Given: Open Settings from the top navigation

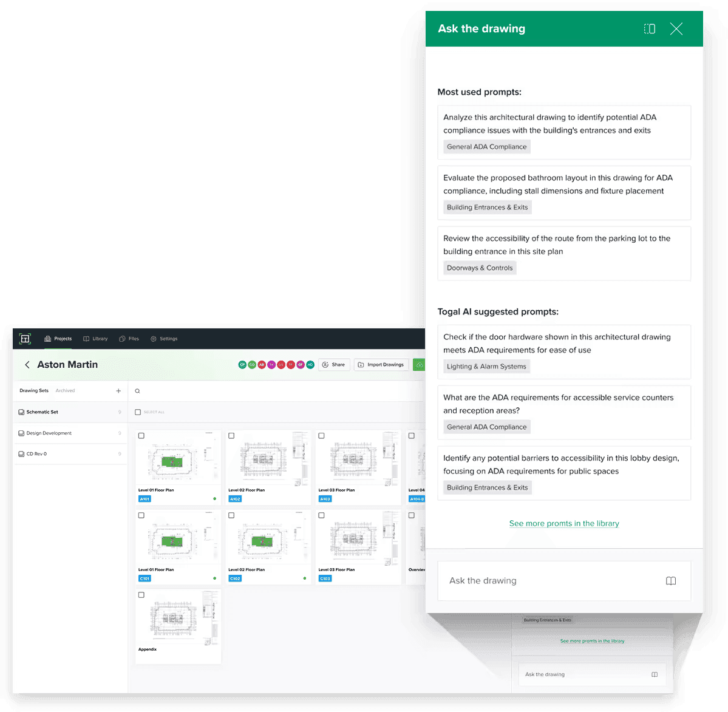Looking at the screenshot, I should click(164, 339).
